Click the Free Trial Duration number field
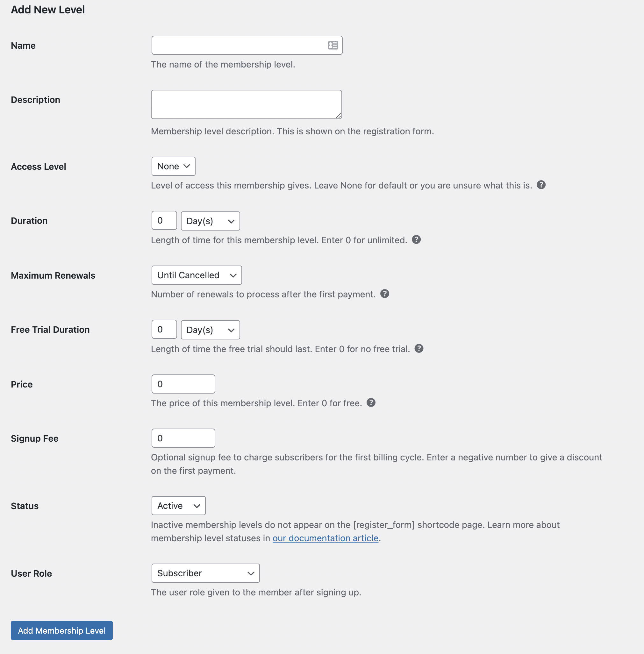 click(164, 330)
